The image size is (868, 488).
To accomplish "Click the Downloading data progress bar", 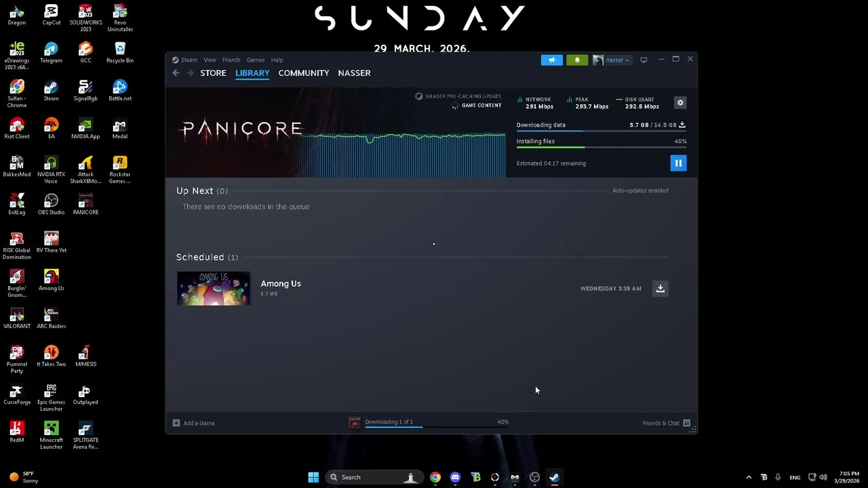I will [x=601, y=131].
